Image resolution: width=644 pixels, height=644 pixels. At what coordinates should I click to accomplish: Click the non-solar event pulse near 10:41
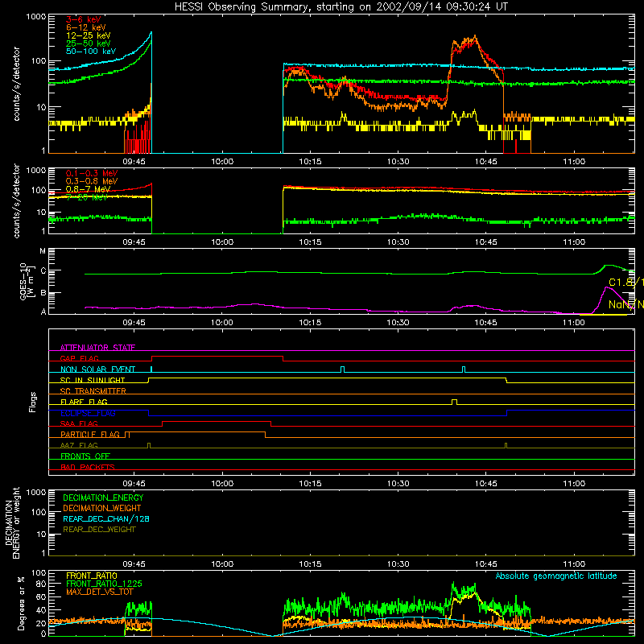tap(464, 369)
